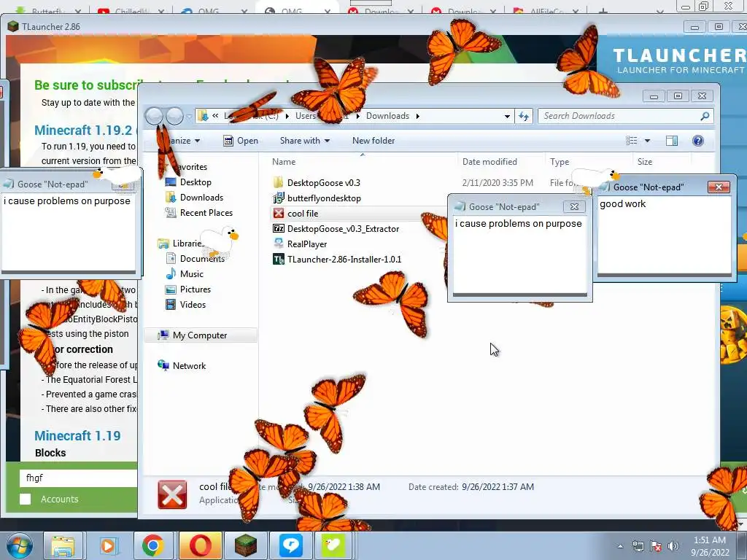747x560 pixels.
Task: Select Music in the navigation pane
Action: (x=192, y=274)
